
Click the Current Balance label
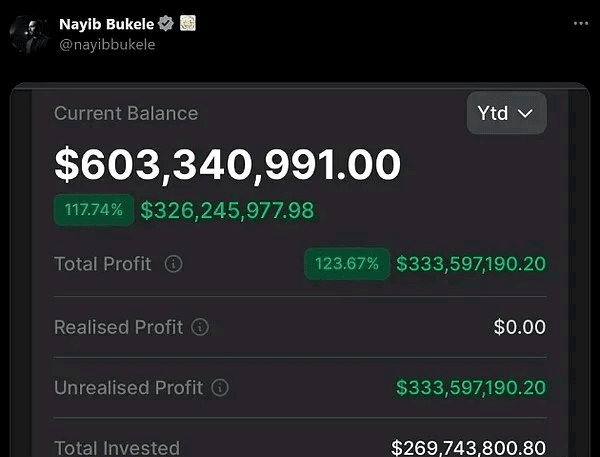(126, 113)
